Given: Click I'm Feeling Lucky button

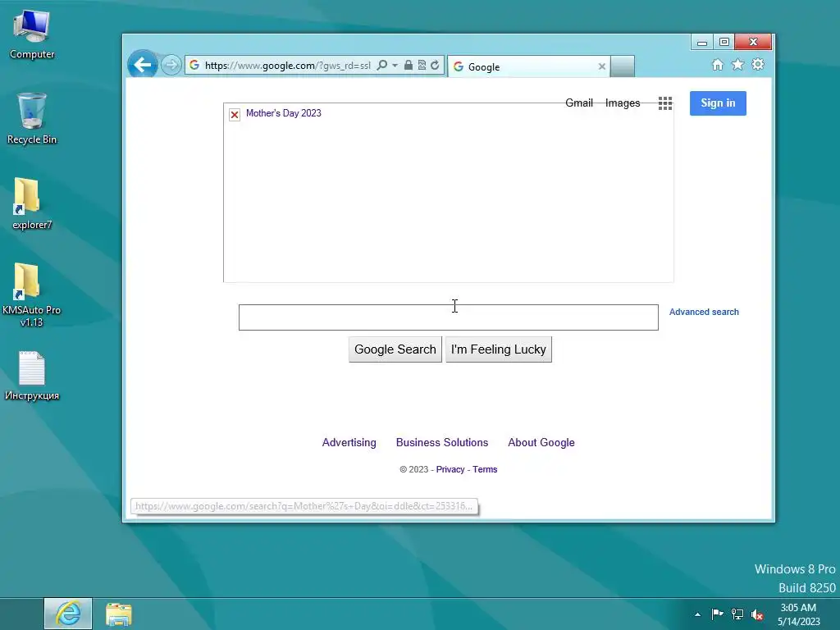Looking at the screenshot, I should [498, 349].
